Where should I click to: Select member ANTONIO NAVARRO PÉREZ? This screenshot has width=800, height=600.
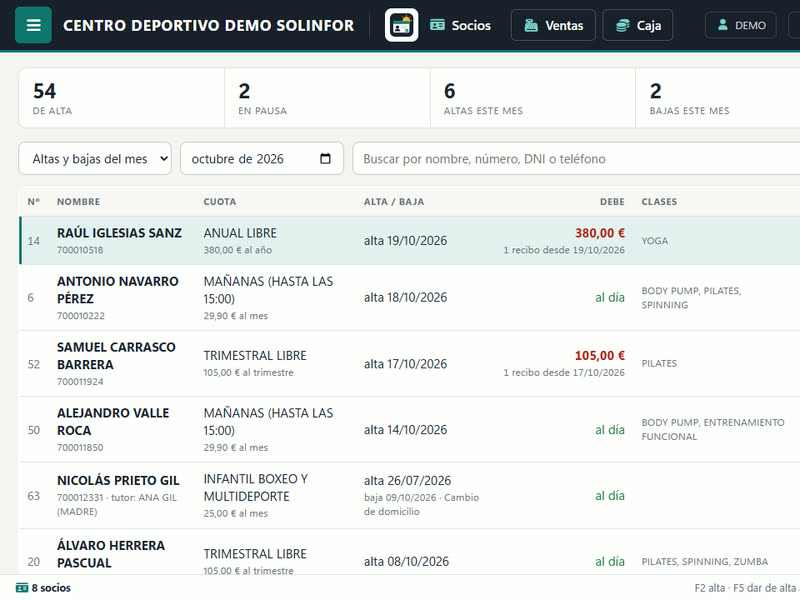click(118, 290)
